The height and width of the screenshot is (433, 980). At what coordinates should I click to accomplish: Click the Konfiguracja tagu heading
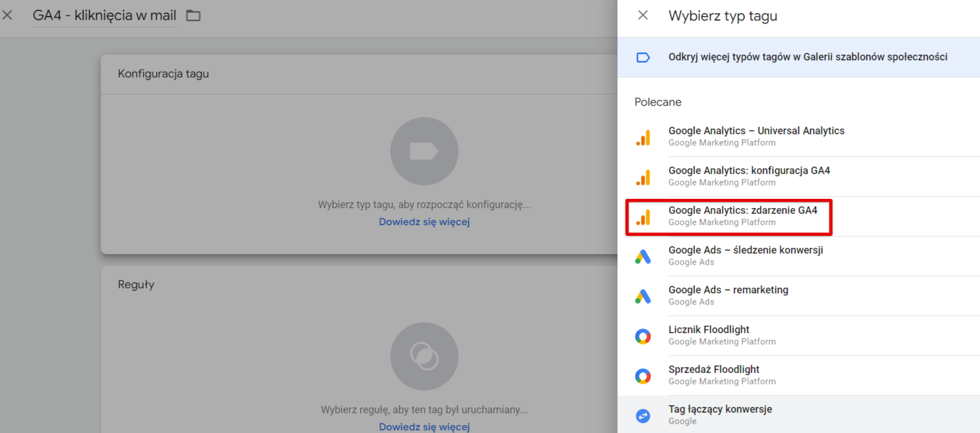tap(164, 74)
